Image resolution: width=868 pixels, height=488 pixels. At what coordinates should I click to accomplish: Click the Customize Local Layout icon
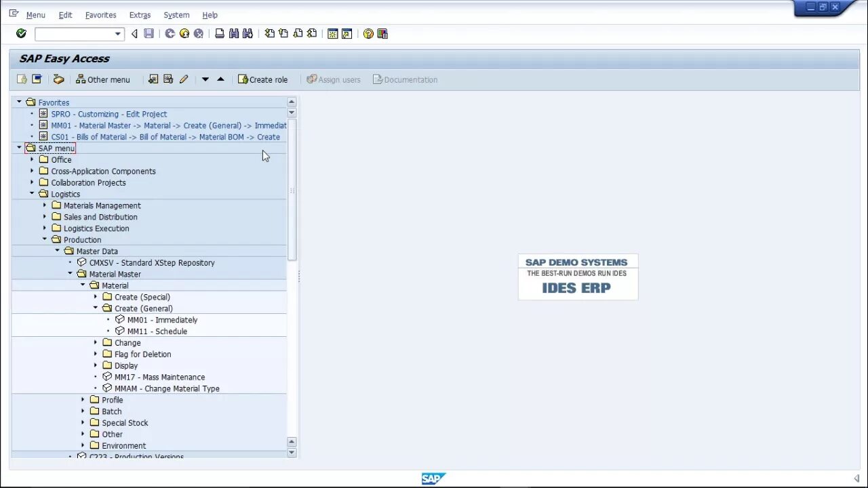(382, 33)
